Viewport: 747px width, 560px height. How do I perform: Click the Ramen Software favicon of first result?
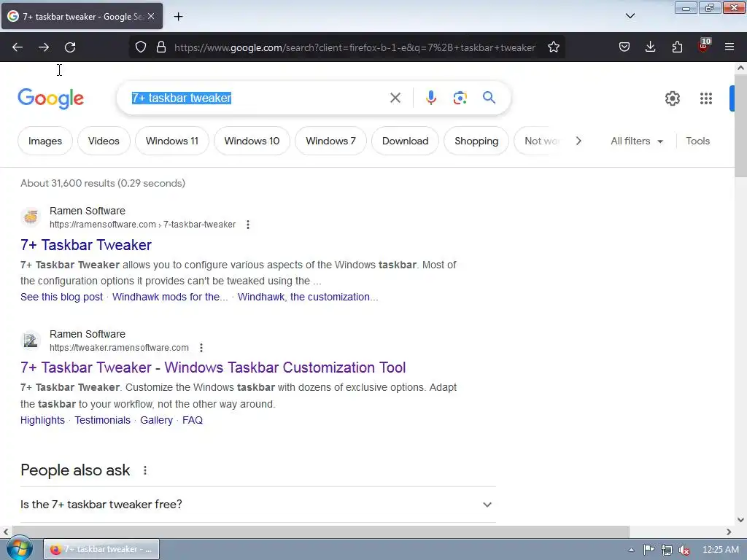[31, 217]
